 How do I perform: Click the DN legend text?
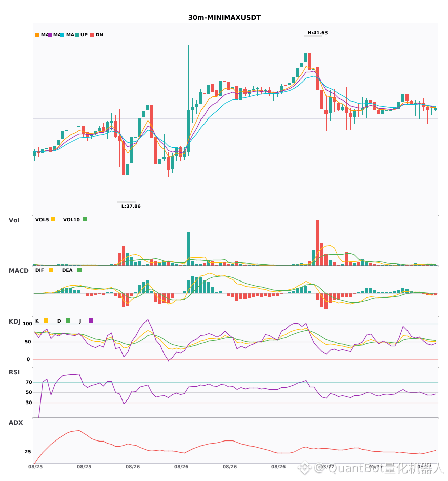pos(99,35)
